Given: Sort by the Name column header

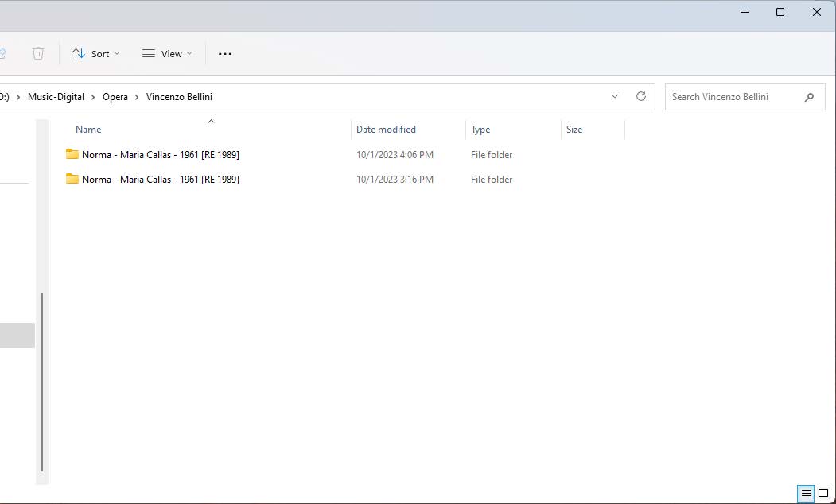Looking at the screenshot, I should click(x=88, y=130).
